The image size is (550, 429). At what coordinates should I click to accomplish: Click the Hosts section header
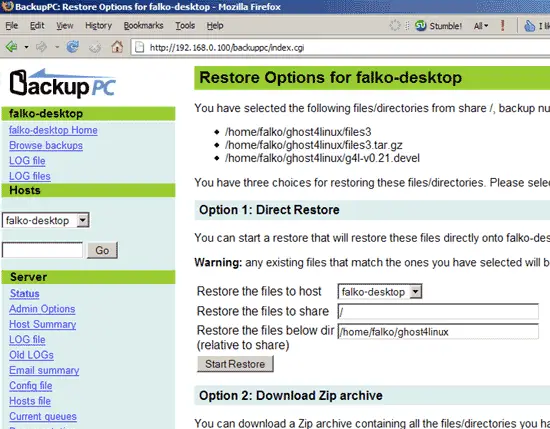tap(88, 190)
